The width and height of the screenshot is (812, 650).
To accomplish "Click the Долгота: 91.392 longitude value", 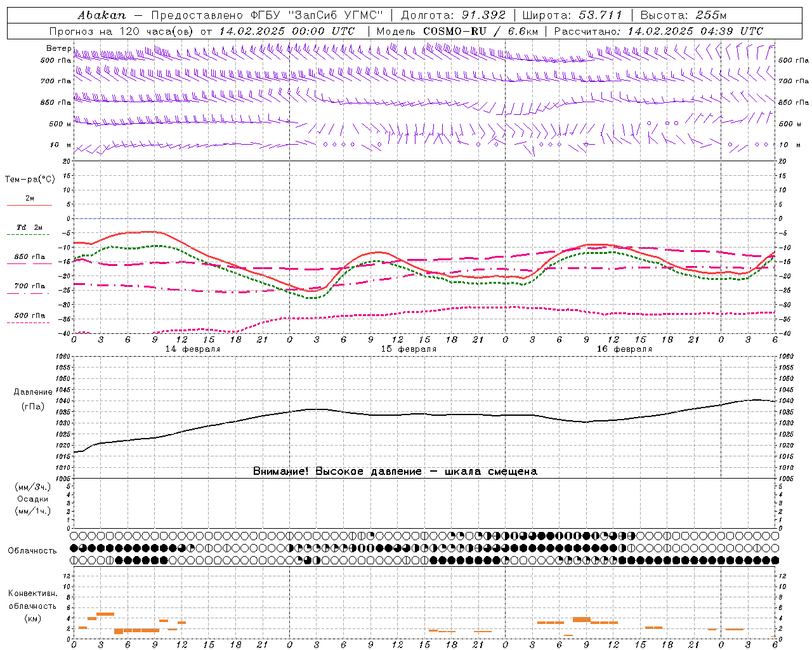I will coord(454,15).
